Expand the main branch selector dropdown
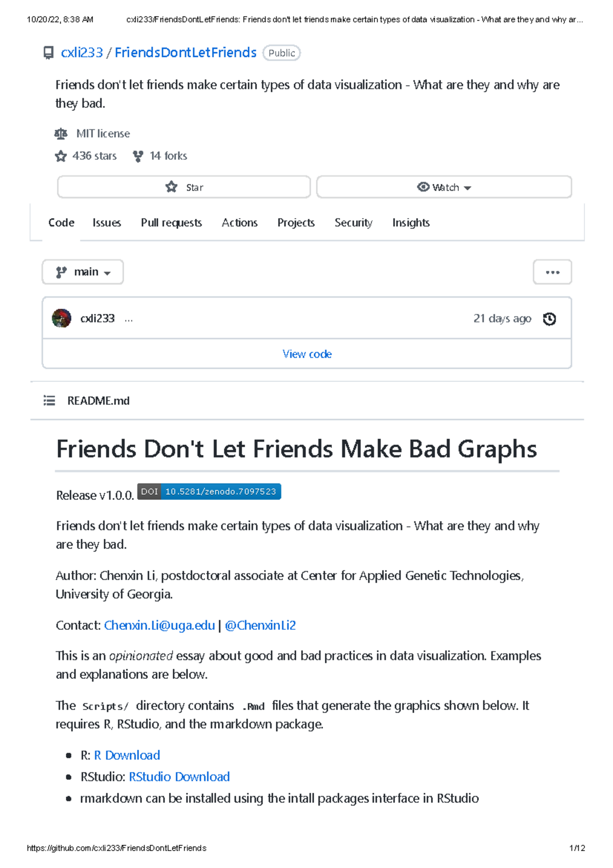The image size is (613, 868). [82, 271]
